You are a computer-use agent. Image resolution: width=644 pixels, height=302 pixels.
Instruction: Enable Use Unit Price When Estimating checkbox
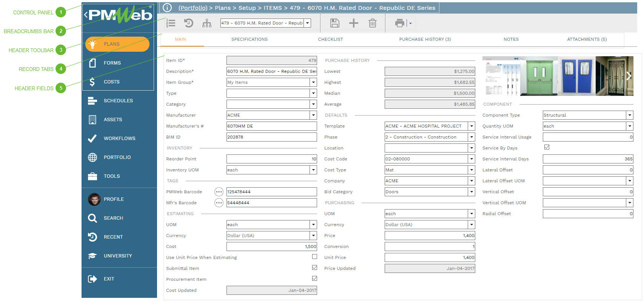pyautogui.click(x=314, y=257)
